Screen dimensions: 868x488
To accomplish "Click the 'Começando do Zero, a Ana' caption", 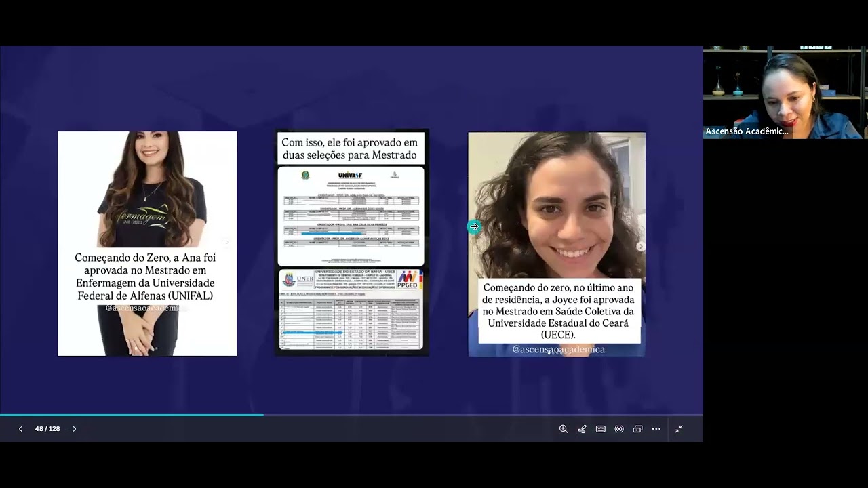I will [145, 277].
